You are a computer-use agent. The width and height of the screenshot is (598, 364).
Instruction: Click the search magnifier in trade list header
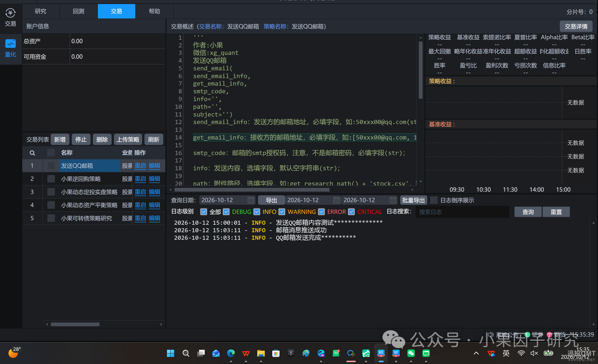click(32, 153)
